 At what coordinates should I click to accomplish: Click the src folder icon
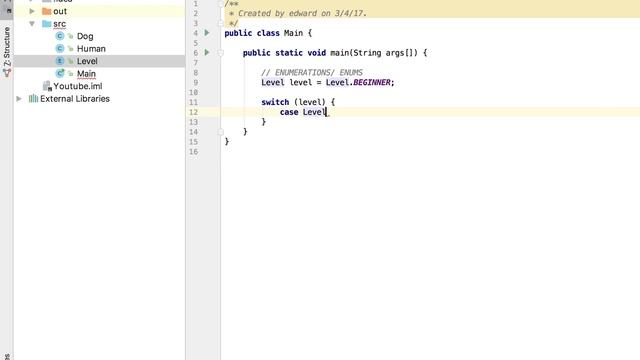click(47, 24)
